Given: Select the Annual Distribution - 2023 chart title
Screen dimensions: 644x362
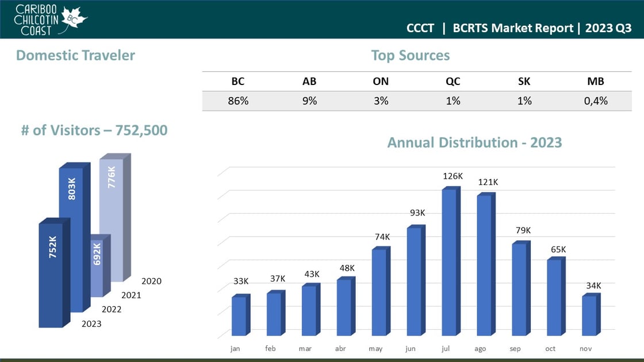Looking at the screenshot, I should coord(474,143).
